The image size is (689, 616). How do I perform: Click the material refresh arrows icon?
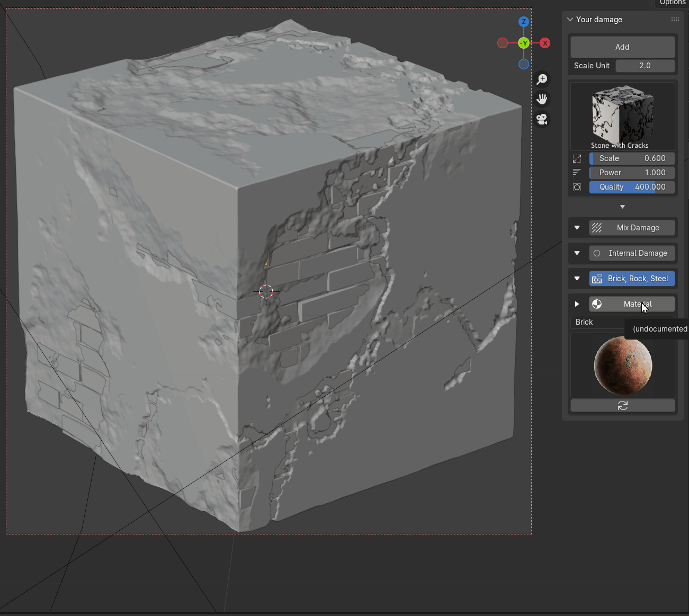click(622, 405)
